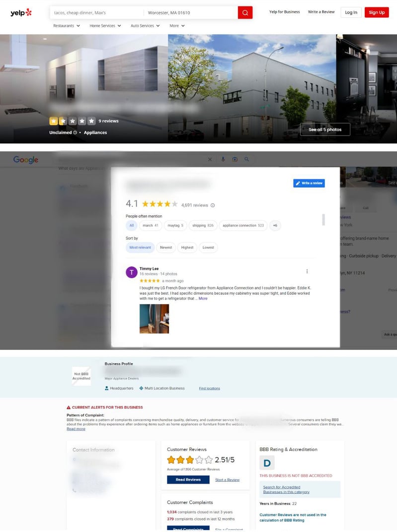
Task: Click the Log In button
Action: click(x=351, y=12)
